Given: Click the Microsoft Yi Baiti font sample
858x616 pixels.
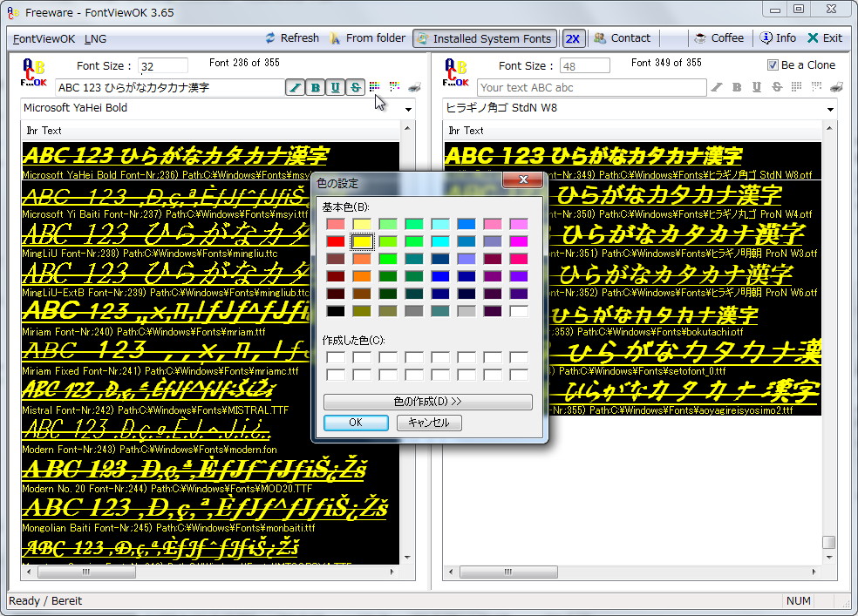Looking at the screenshot, I should [166, 196].
